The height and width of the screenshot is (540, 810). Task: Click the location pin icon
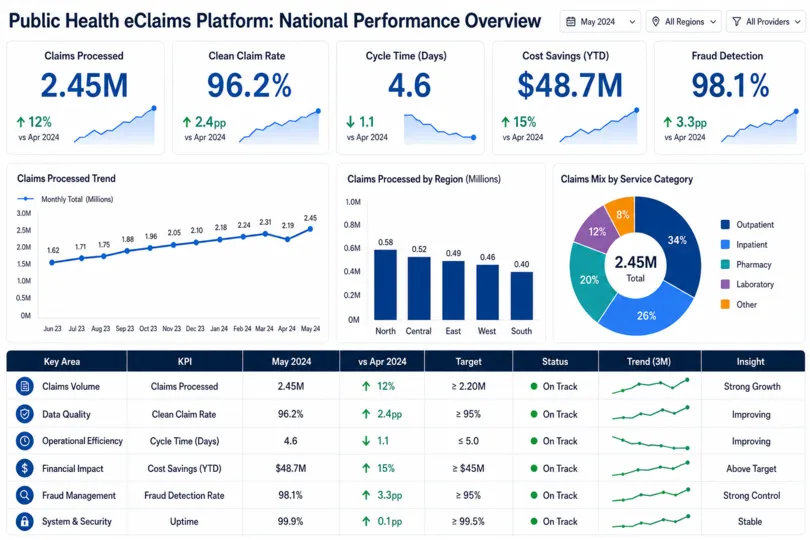click(656, 22)
